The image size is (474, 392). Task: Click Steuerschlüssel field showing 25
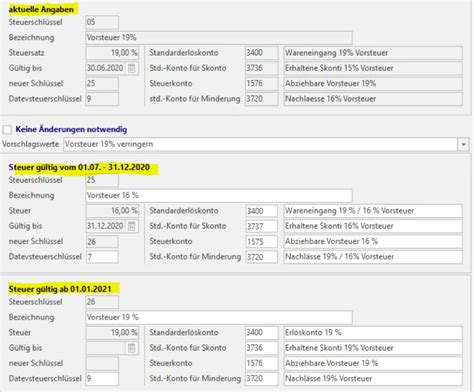102,180
